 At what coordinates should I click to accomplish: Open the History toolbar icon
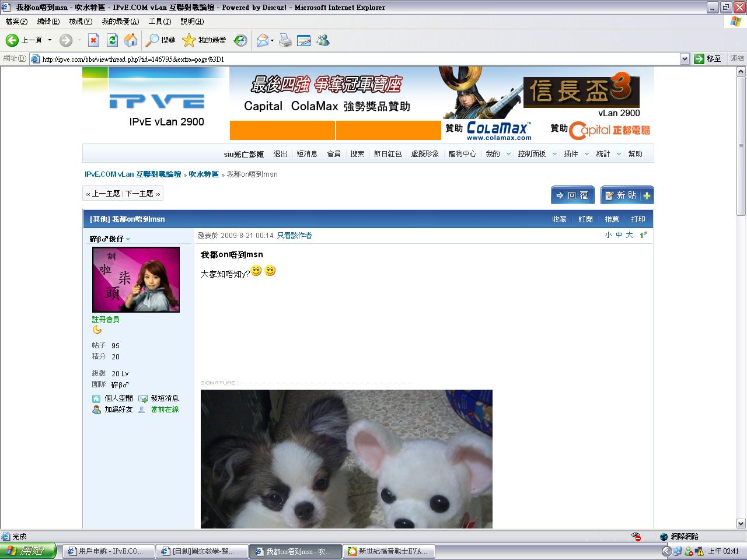click(x=240, y=40)
